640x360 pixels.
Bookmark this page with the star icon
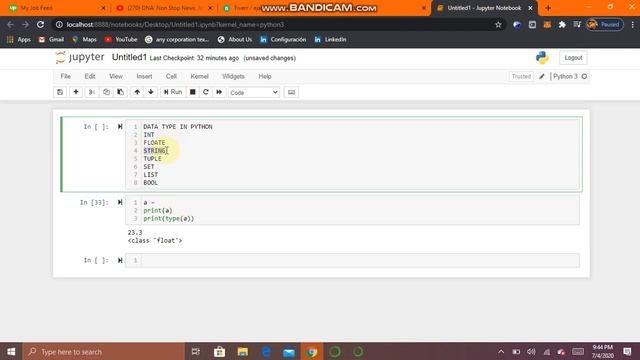point(498,24)
